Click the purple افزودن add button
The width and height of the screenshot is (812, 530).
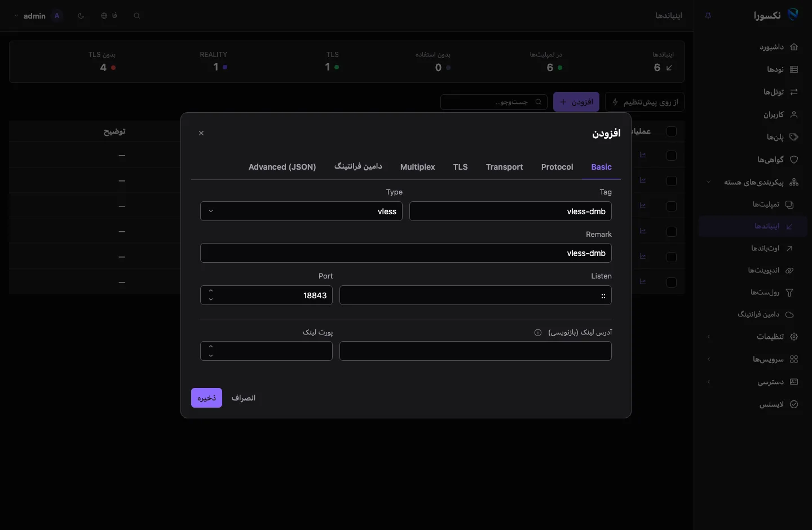(x=576, y=102)
